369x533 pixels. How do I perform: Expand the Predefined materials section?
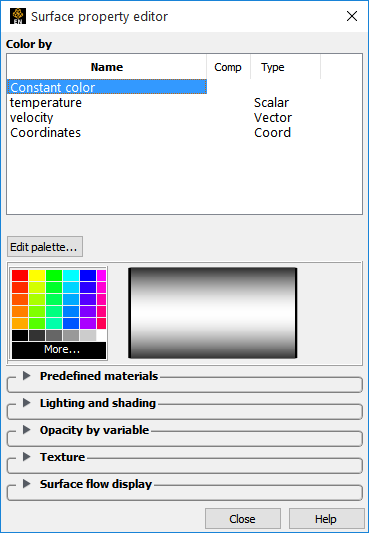coord(27,376)
